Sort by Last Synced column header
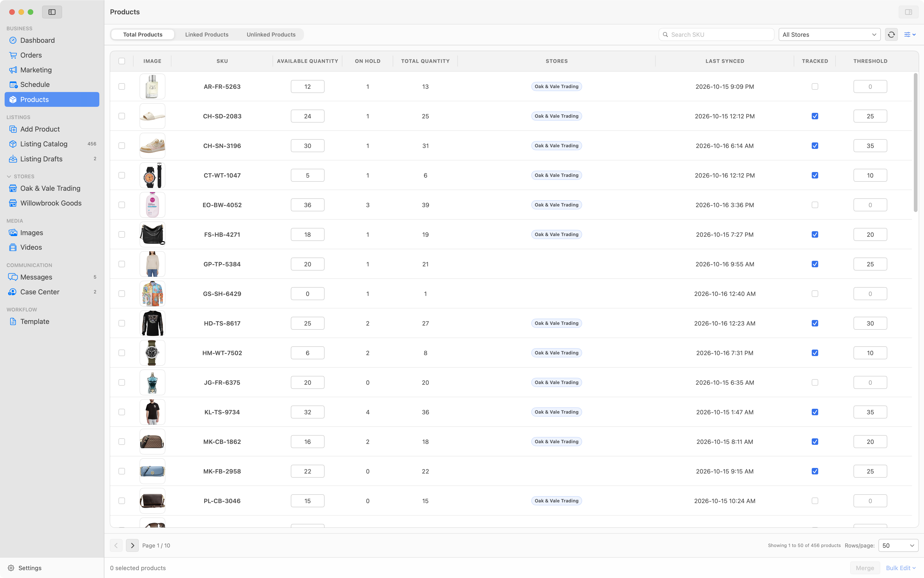Screen dimensions: 924x578 pos(724,61)
